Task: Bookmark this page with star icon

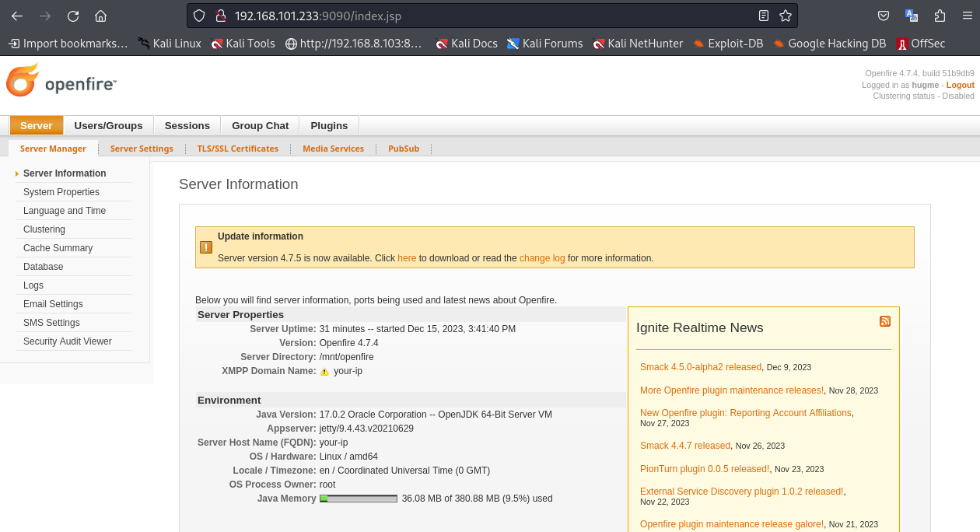Action: [x=786, y=16]
